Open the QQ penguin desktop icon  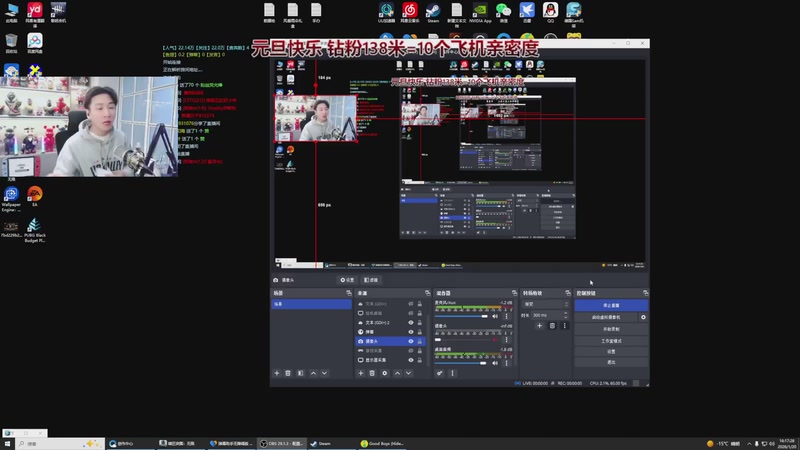pyautogui.click(x=550, y=12)
